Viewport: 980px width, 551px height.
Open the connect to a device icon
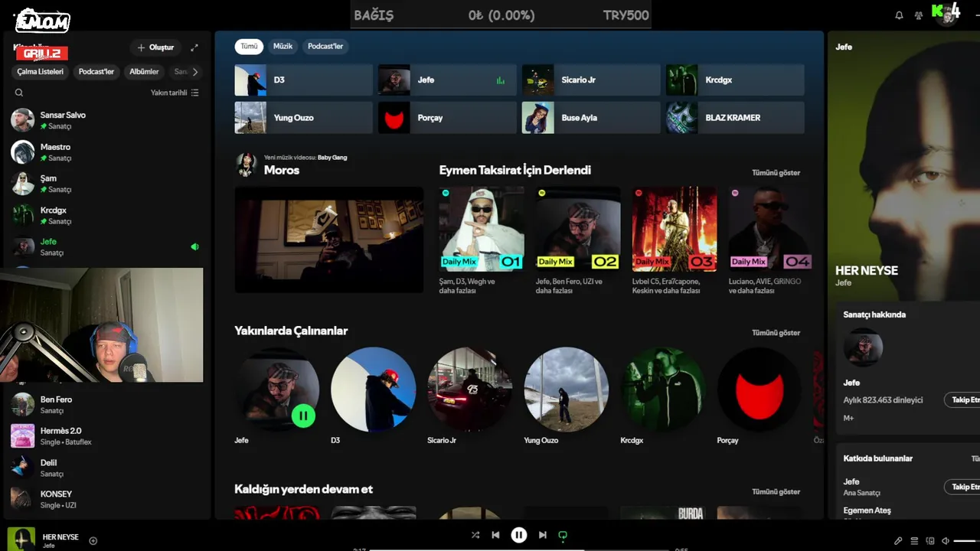tap(930, 541)
